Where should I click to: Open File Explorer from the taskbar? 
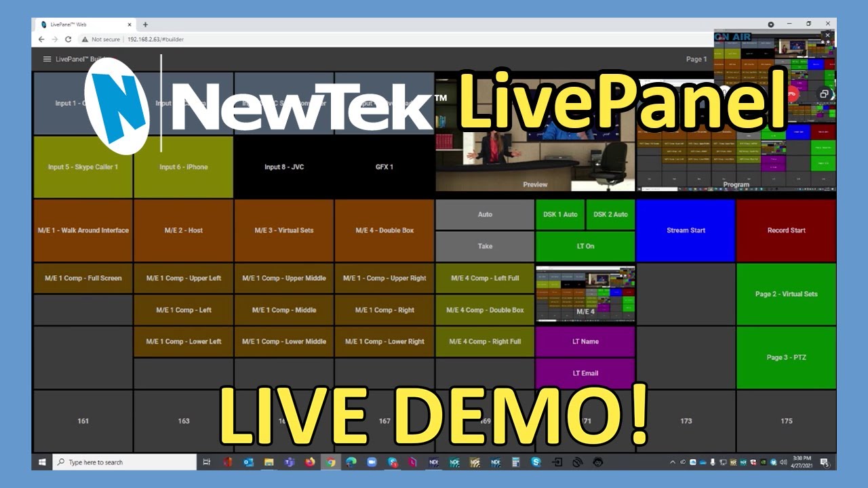[x=269, y=462]
